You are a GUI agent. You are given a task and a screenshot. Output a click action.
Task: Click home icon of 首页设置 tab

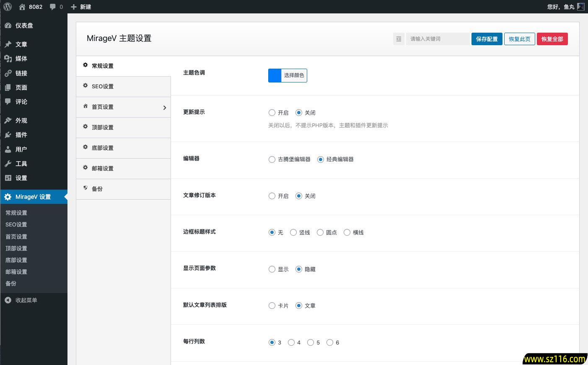pyautogui.click(x=85, y=106)
